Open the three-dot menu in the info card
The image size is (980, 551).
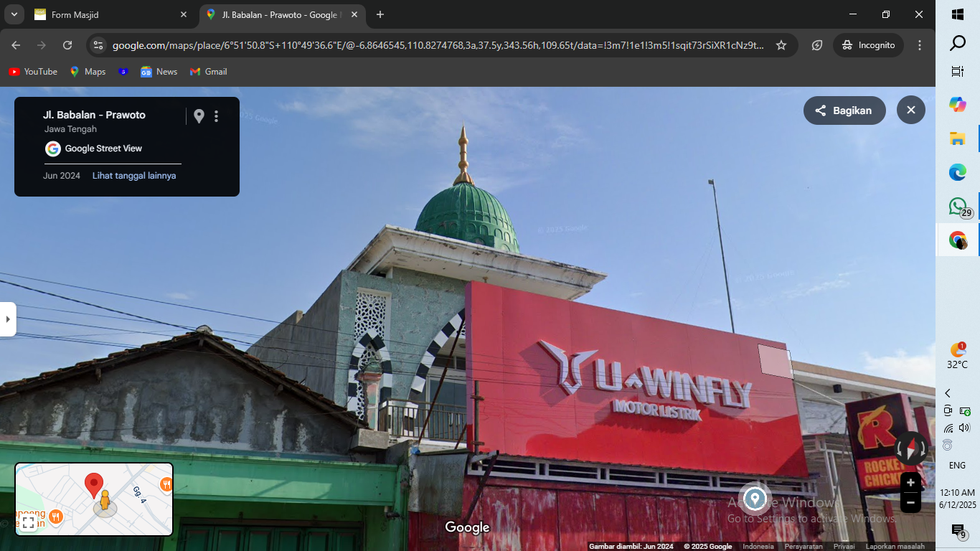[x=216, y=116]
